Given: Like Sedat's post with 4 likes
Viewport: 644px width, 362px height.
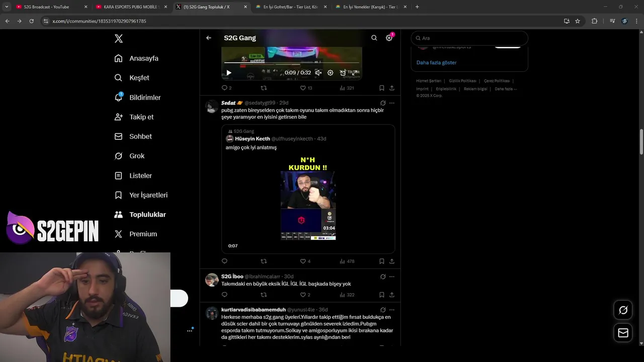Looking at the screenshot, I should [x=305, y=261].
